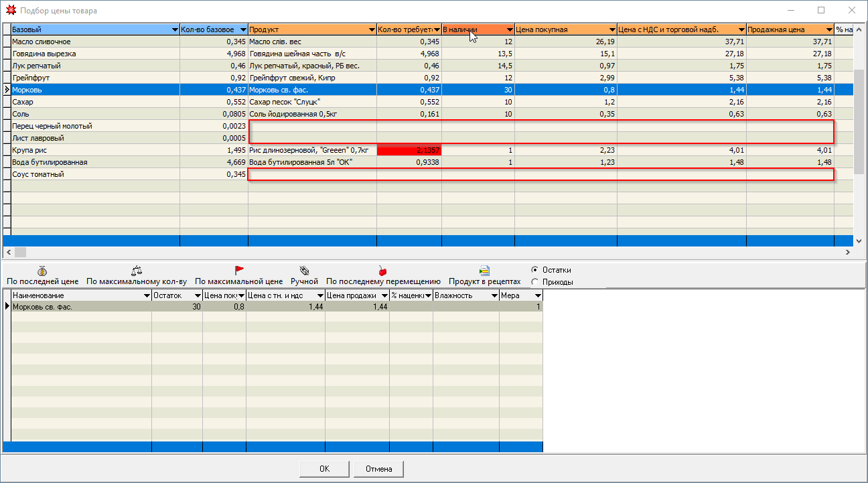Image resolution: width=868 pixels, height=483 pixels.
Task: Select the 'Остатки' radio button
Action: [x=534, y=270]
